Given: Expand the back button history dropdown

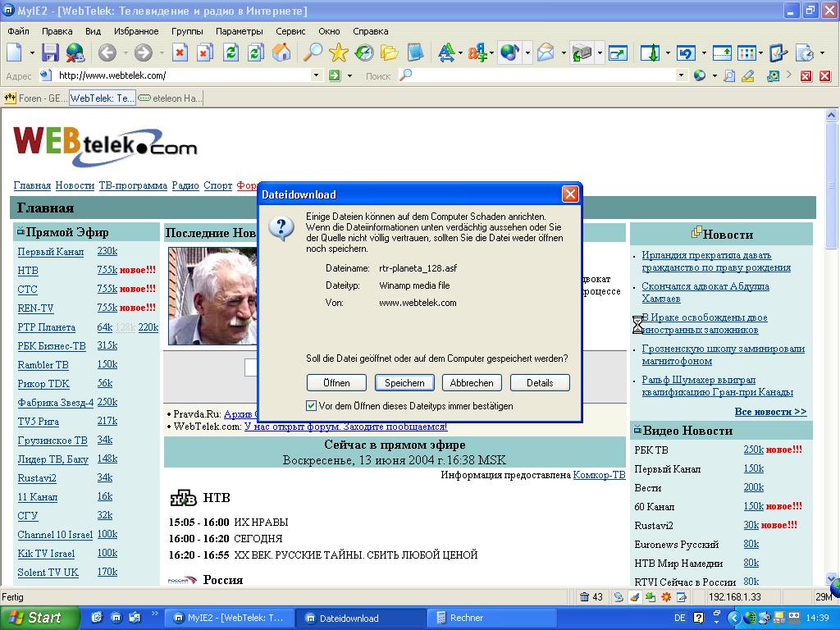Looking at the screenshot, I should (x=126, y=53).
